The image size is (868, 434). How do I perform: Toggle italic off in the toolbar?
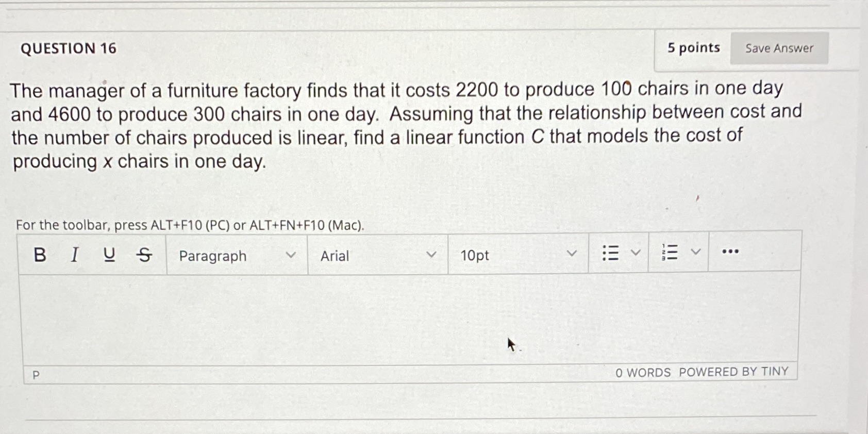pyautogui.click(x=74, y=253)
